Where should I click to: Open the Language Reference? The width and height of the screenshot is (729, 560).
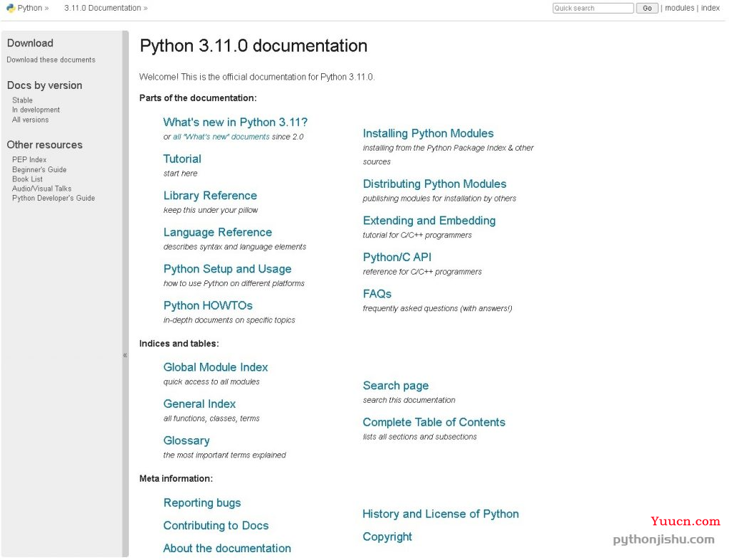coord(218,233)
